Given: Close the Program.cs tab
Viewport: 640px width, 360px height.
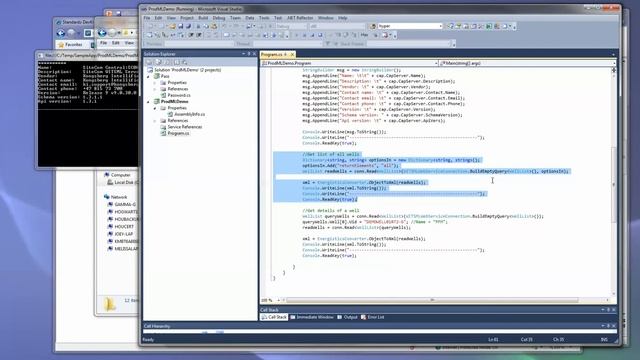Looking at the screenshot, I should 292,54.
